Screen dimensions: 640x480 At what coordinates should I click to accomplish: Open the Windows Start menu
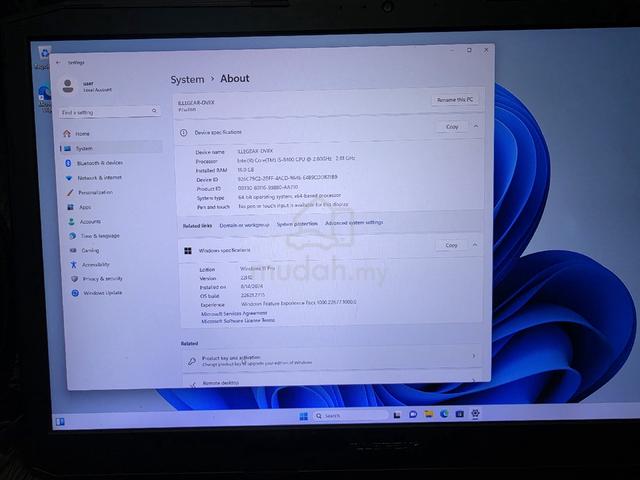coord(303,416)
